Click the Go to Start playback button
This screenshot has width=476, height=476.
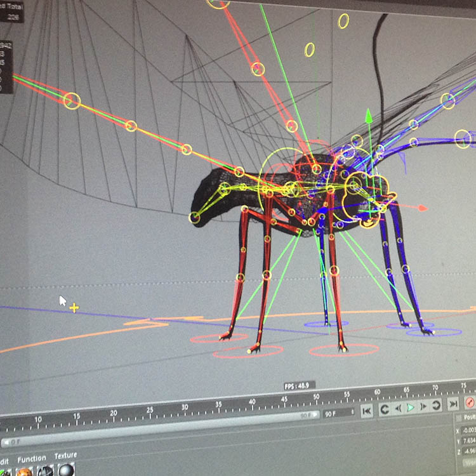[x=367, y=411]
